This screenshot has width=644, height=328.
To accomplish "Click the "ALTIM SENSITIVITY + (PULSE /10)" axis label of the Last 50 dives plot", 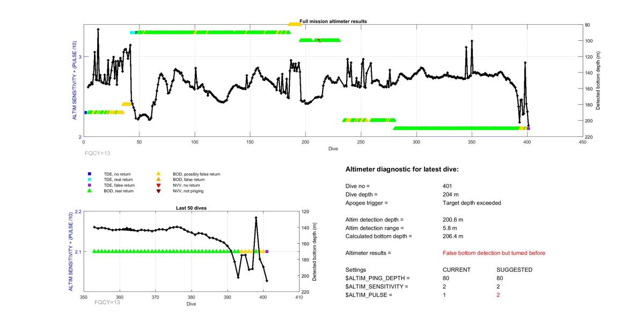I will 70,252.
